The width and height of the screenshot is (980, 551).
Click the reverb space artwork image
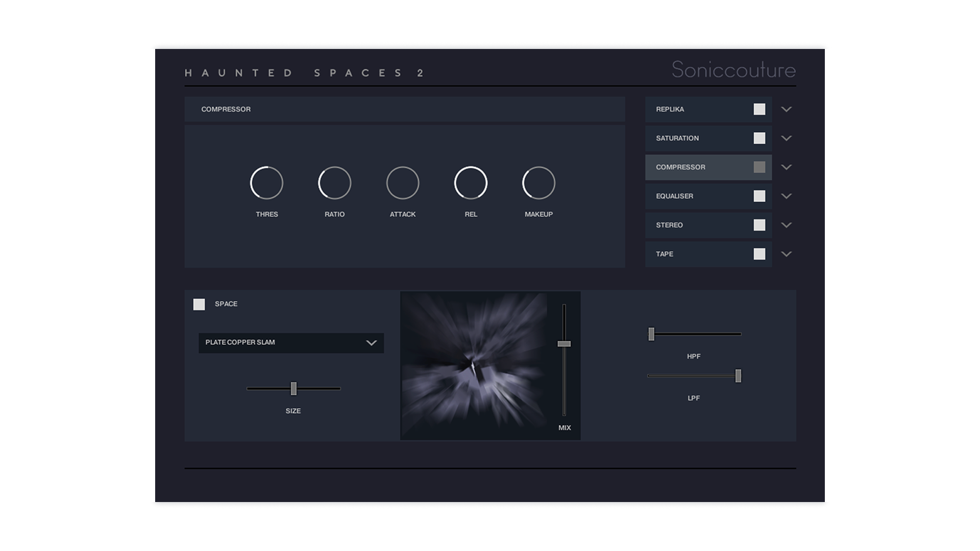(474, 365)
